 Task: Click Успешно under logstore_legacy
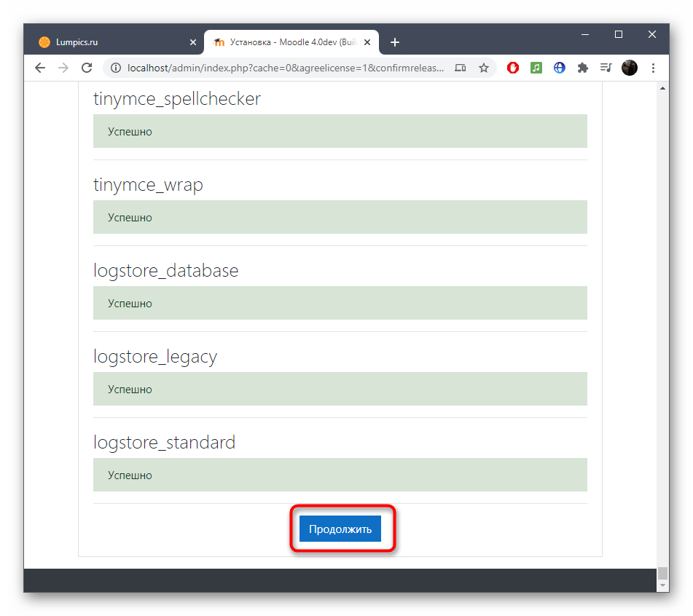[130, 390]
